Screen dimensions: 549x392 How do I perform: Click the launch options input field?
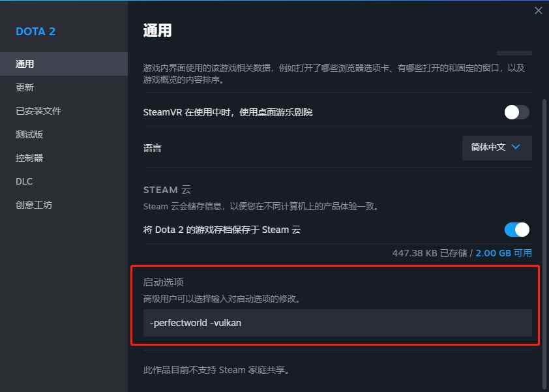338,323
